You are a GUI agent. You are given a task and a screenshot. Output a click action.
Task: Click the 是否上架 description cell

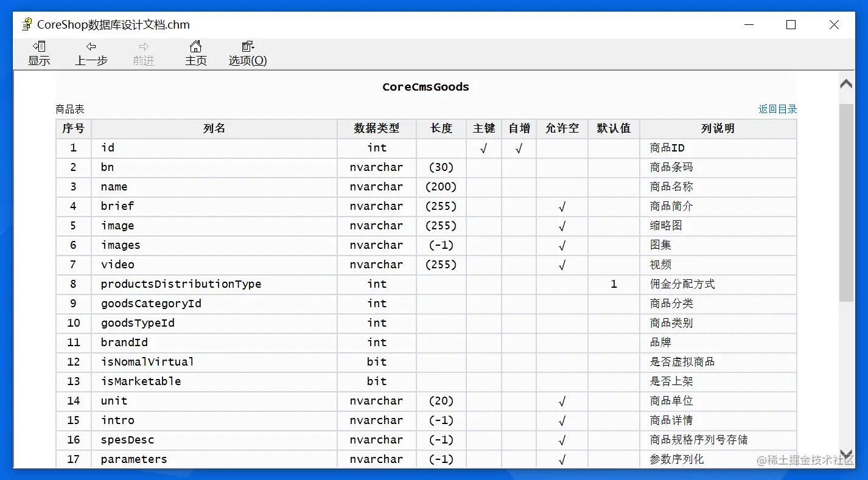click(718, 381)
